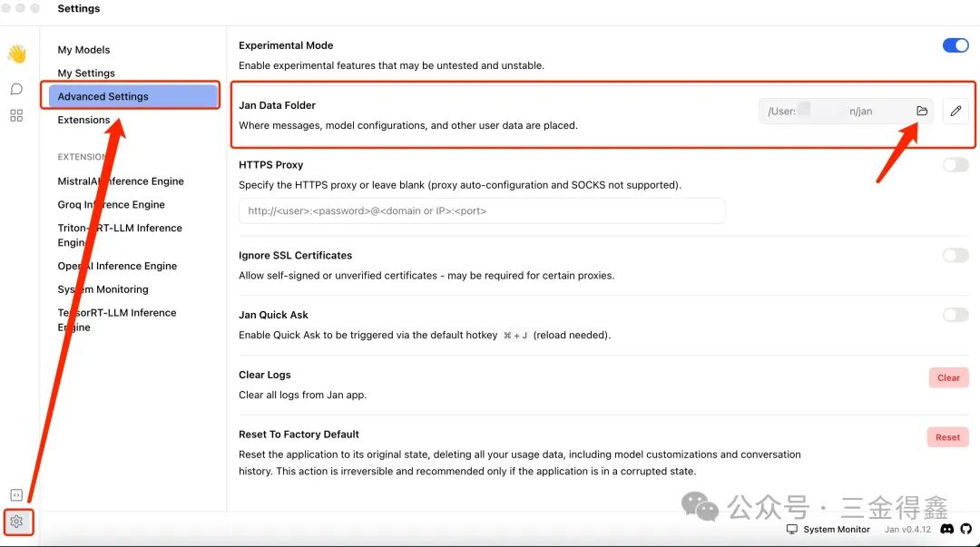Click the settings gear icon

[16, 522]
